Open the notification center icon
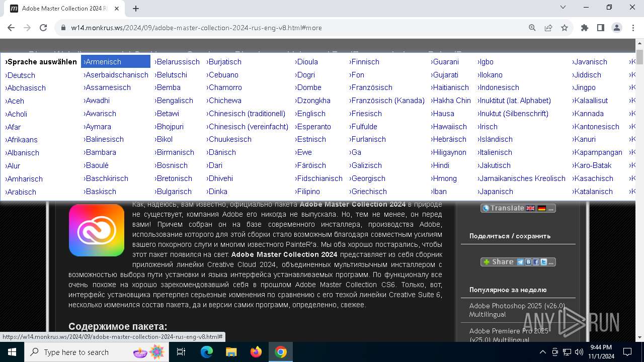 627,352
